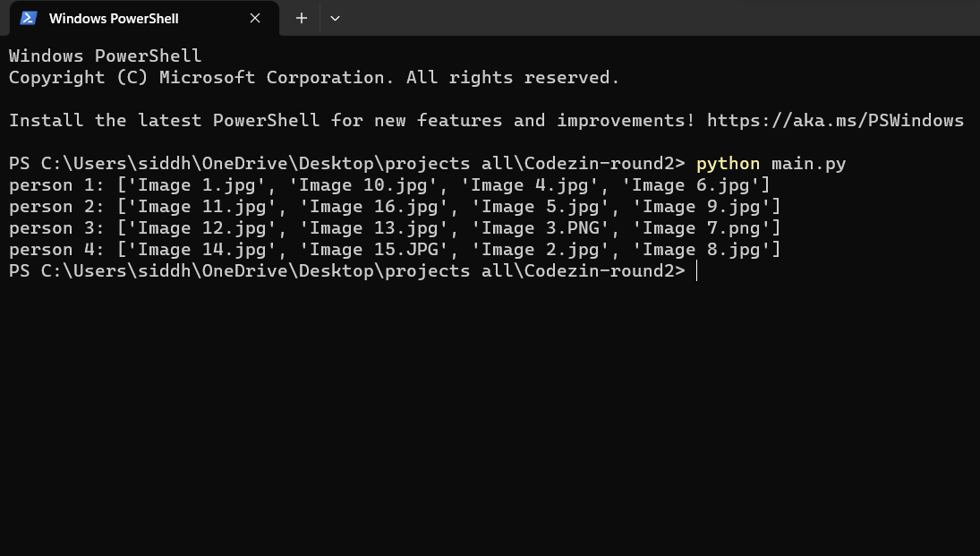Click the blinking cursor at the prompt
This screenshot has width=980, height=556.
[x=695, y=270]
